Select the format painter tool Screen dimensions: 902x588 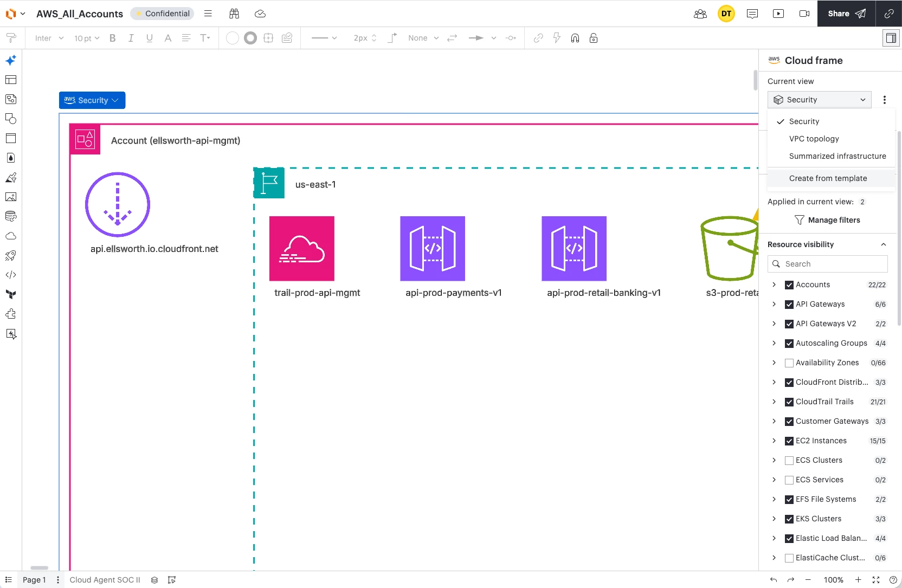[x=11, y=38]
